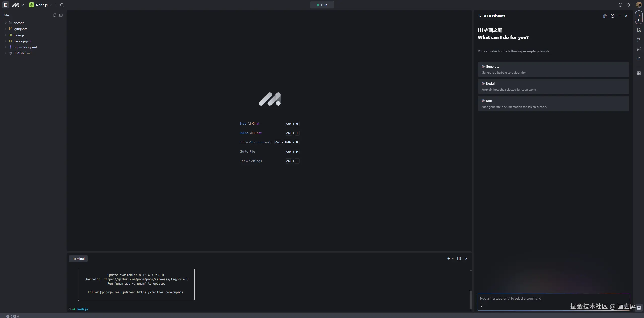Open index.js in the file tree
The image size is (644, 318).
click(x=19, y=35)
